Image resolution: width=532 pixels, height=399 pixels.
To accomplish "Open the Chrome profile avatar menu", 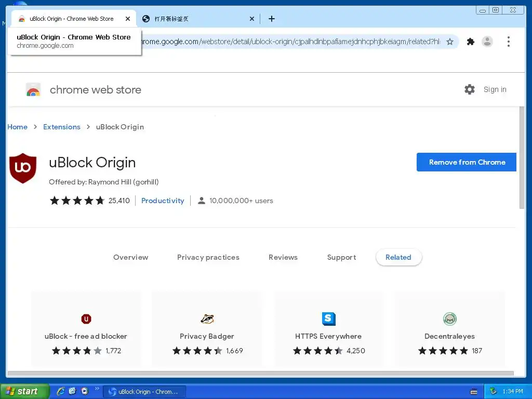I will [x=487, y=42].
